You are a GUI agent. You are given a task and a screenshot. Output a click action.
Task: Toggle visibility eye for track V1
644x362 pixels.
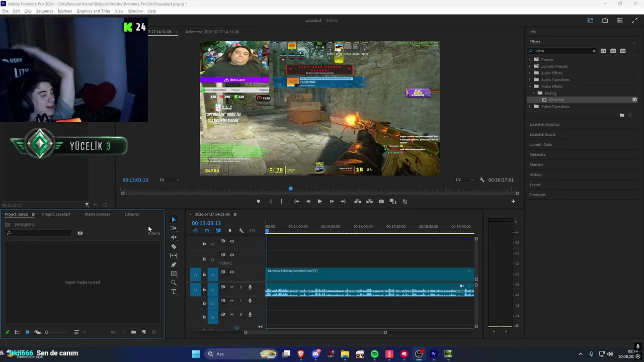pos(232,272)
